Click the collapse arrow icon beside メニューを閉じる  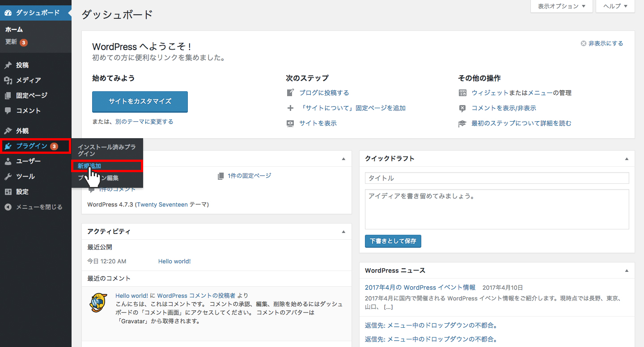click(8, 207)
